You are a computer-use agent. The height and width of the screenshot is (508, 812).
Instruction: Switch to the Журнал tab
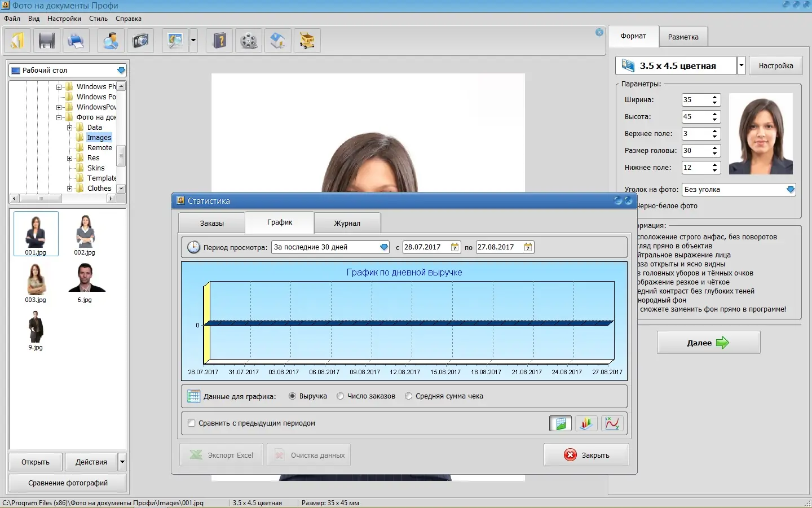(x=347, y=223)
